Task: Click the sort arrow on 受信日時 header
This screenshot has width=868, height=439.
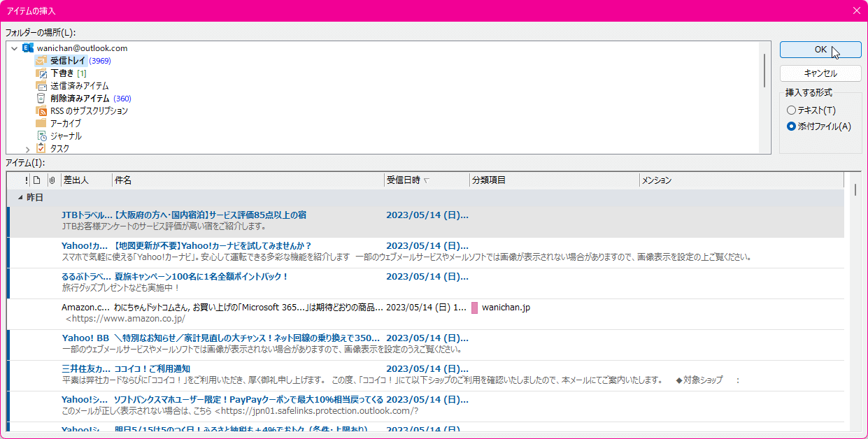Action: [x=427, y=180]
